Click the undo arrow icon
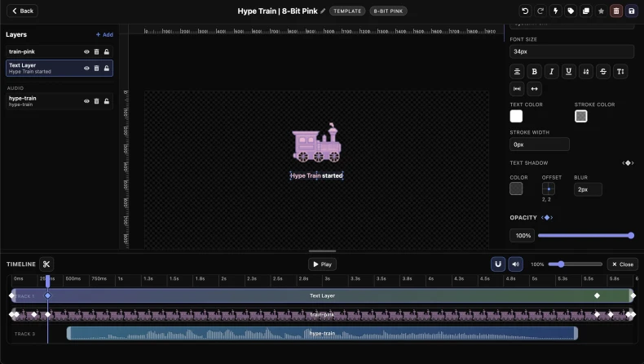Image resolution: width=644 pixels, height=364 pixels. pos(525,11)
